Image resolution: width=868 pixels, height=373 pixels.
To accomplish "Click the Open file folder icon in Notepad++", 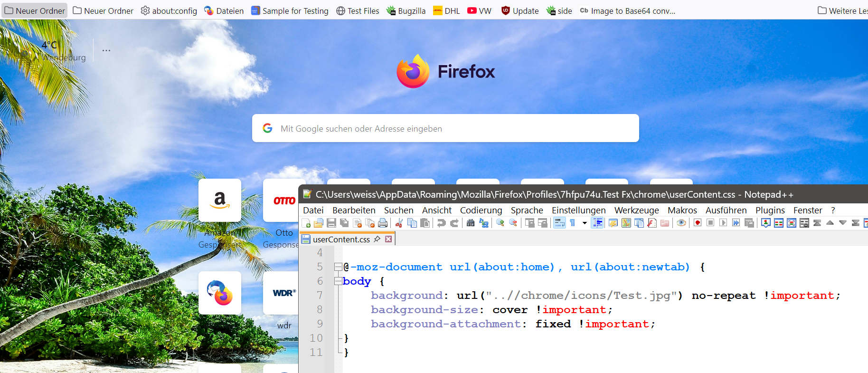I will pyautogui.click(x=319, y=223).
